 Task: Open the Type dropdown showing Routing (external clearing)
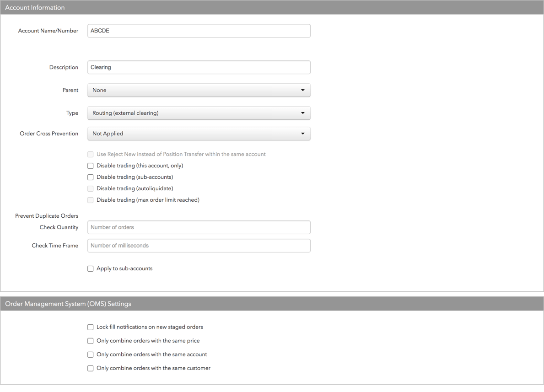[199, 113]
